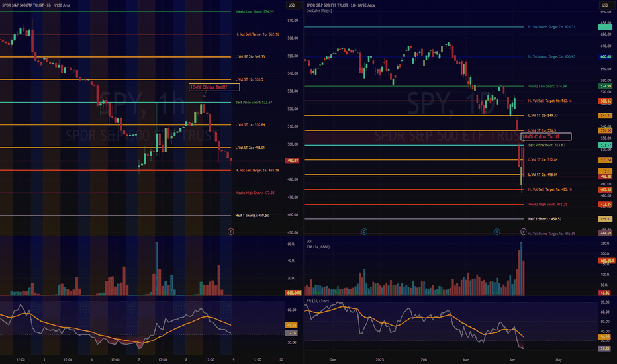Click the dividend marker near March on 1D chart
This screenshot has width=617, height=364.
(x=497, y=232)
